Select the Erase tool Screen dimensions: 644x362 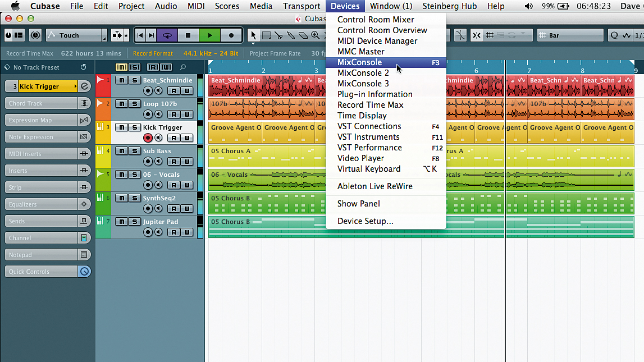(x=303, y=35)
